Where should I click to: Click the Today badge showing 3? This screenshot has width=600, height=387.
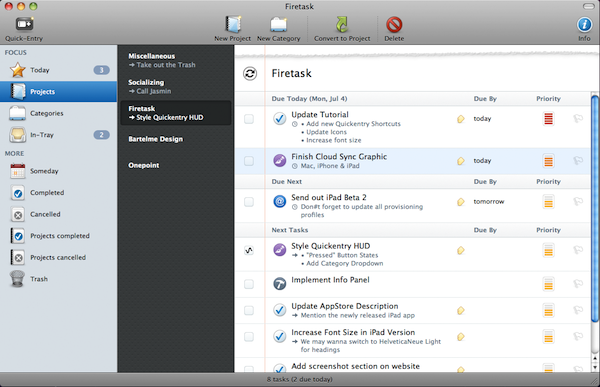[x=101, y=70]
